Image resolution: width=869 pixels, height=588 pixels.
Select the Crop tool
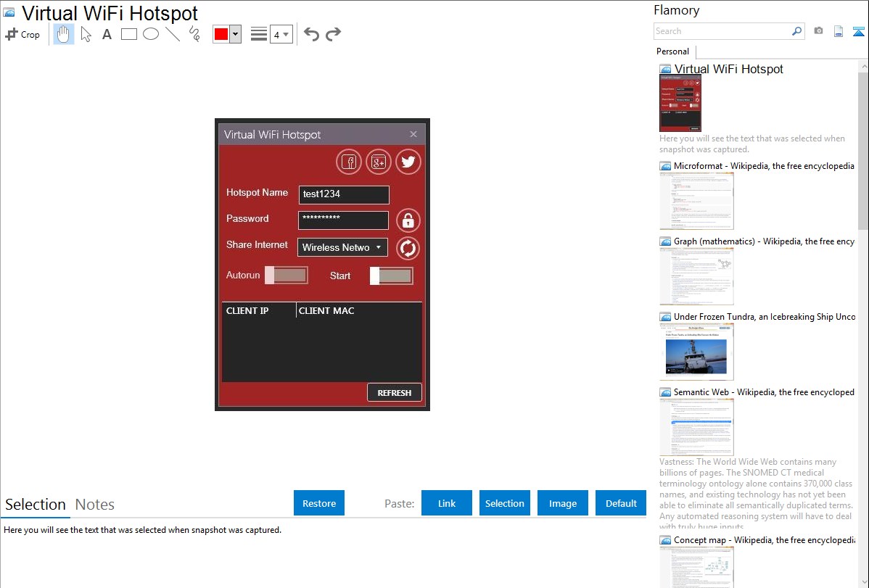point(22,34)
